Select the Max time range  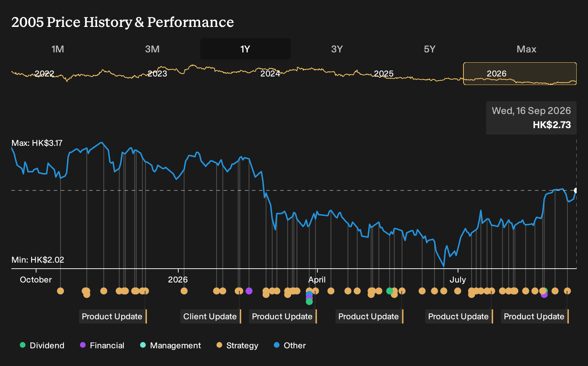click(x=526, y=49)
